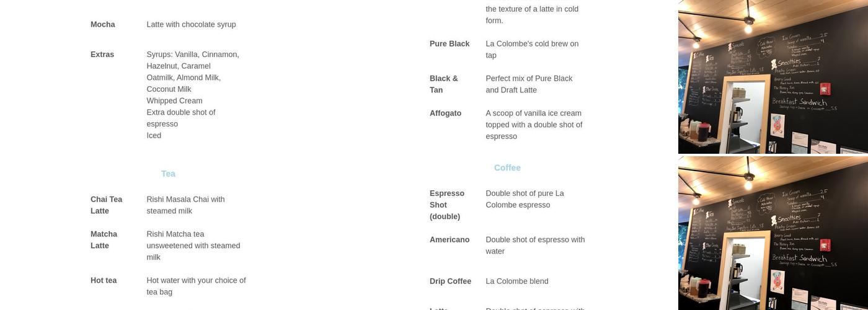Click the Coffee section heading

[507, 167]
